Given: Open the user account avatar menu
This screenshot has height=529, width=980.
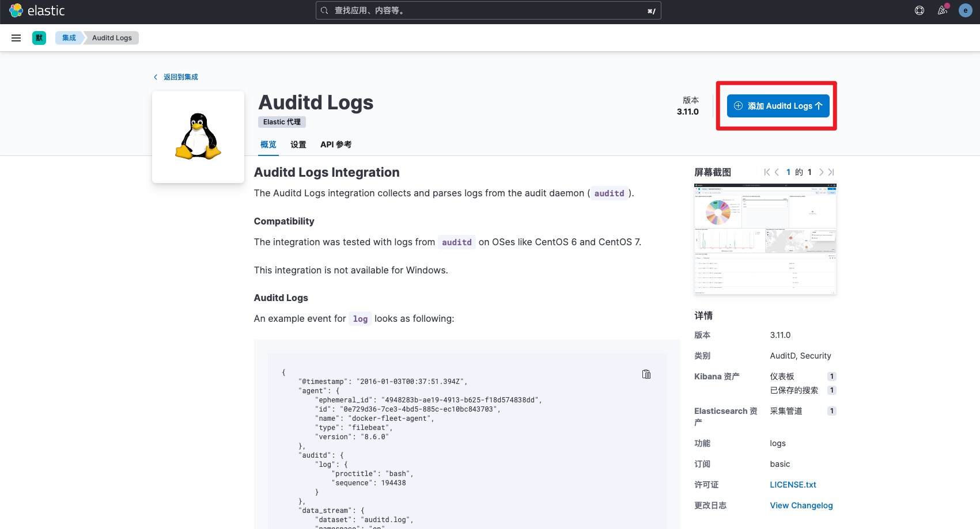Looking at the screenshot, I should coord(966,10).
